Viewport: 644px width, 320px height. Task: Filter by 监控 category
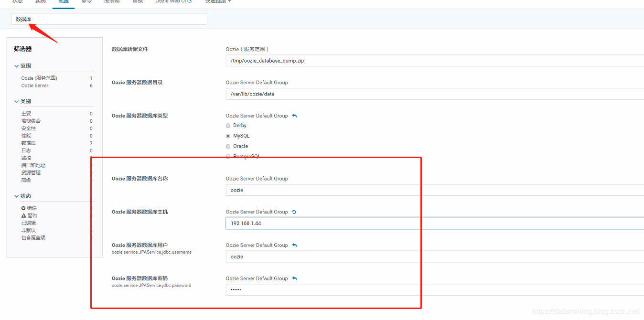pos(26,158)
